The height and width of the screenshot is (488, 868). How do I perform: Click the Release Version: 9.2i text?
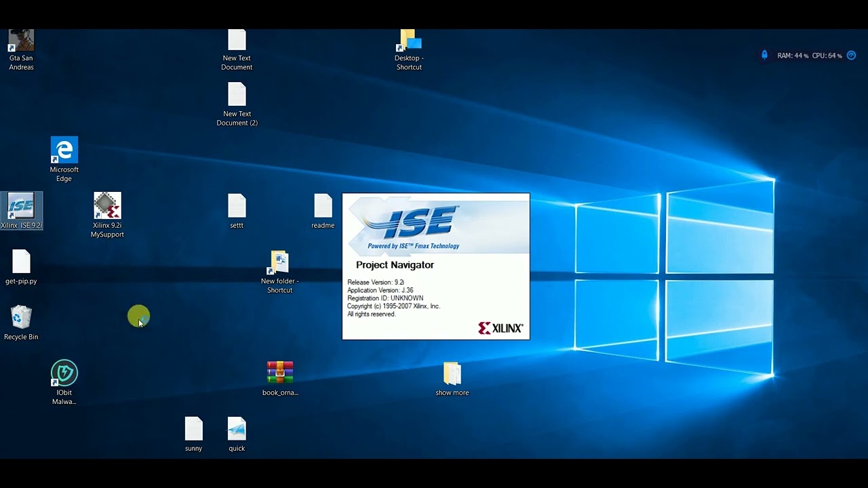click(376, 282)
